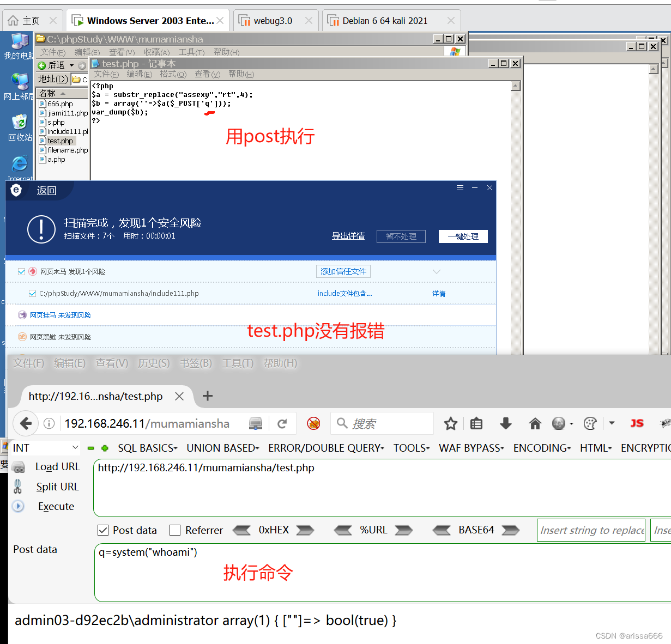The image size is (671, 644).
Task: Click the HackBar green minus icon
Action: tap(91, 448)
